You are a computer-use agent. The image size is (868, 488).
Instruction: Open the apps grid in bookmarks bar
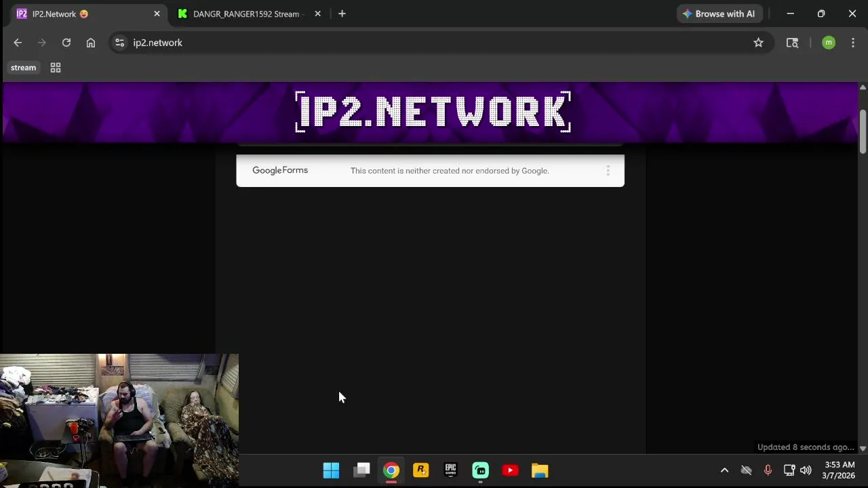pos(56,68)
